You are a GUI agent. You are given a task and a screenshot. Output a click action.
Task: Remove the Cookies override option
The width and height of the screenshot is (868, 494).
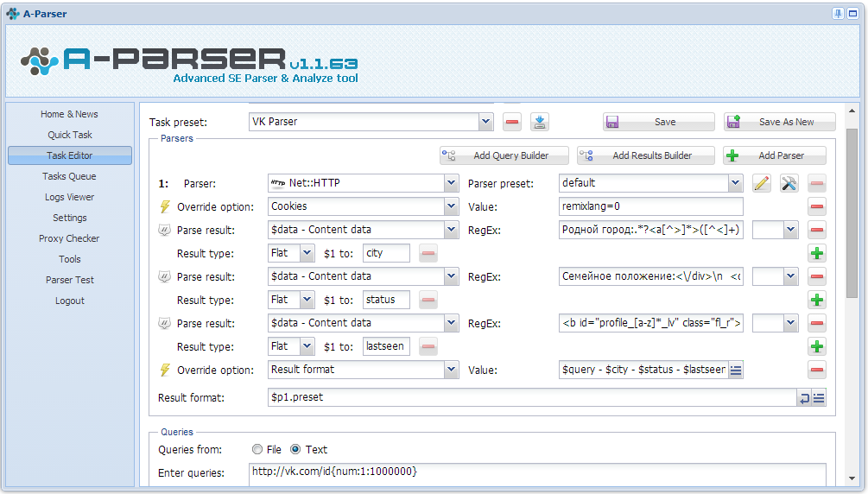point(816,206)
